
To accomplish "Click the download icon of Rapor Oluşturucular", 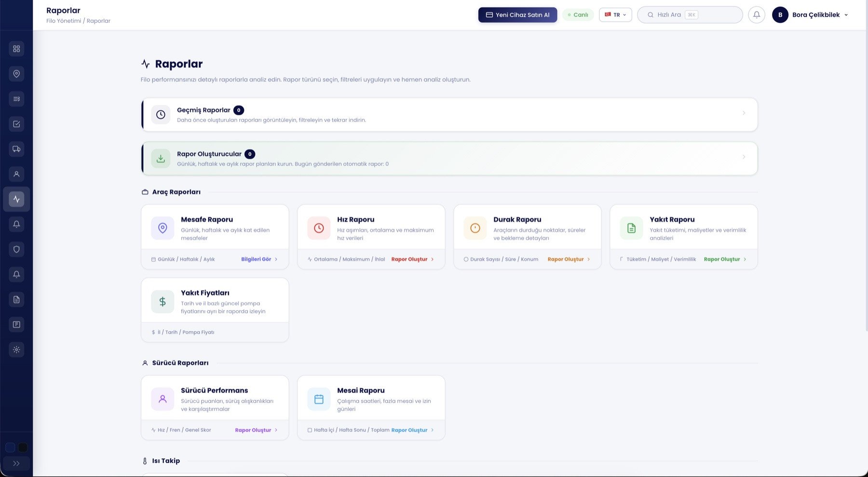I will tap(161, 159).
